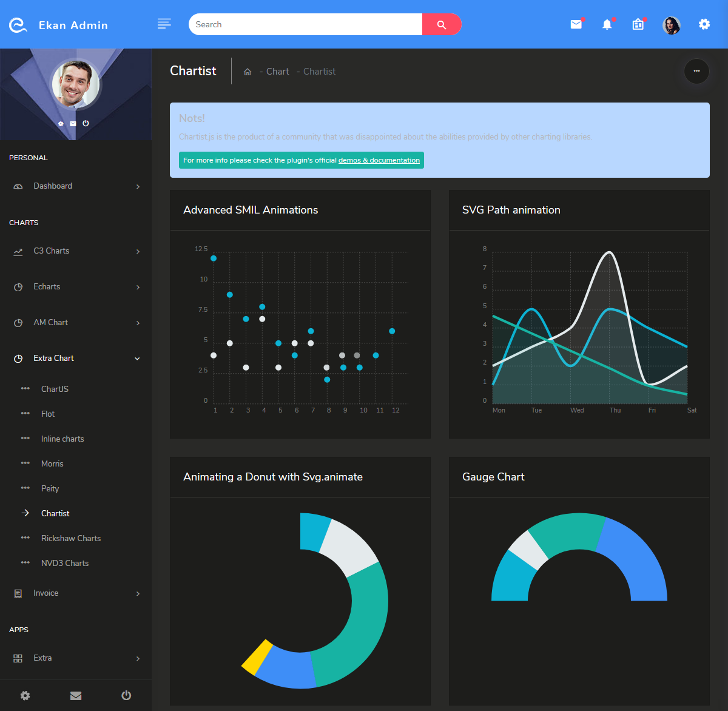Click the notifications bell icon
The height and width of the screenshot is (711, 728).
click(607, 24)
